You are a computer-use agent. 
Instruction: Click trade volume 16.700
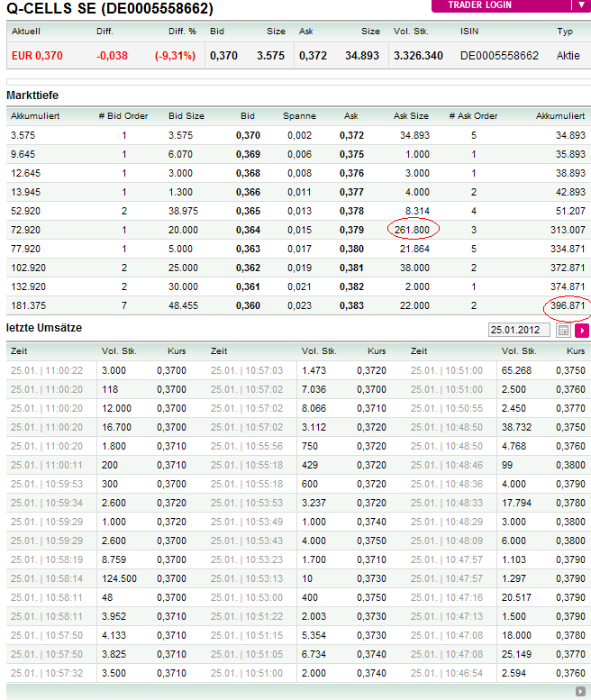[116, 427]
